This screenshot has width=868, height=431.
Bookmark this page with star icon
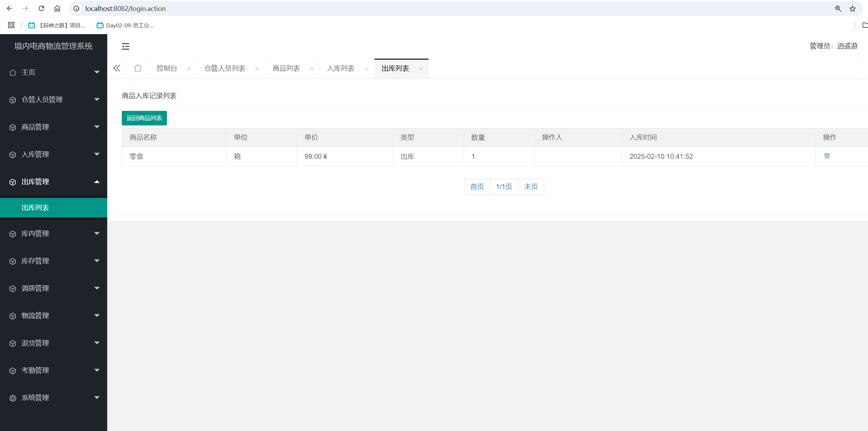click(x=852, y=9)
